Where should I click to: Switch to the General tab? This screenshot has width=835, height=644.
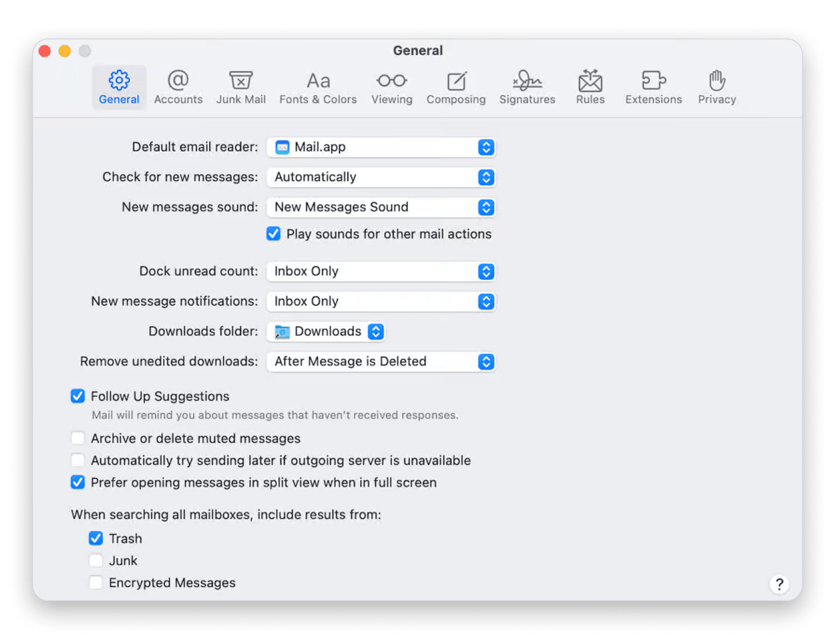point(119,87)
